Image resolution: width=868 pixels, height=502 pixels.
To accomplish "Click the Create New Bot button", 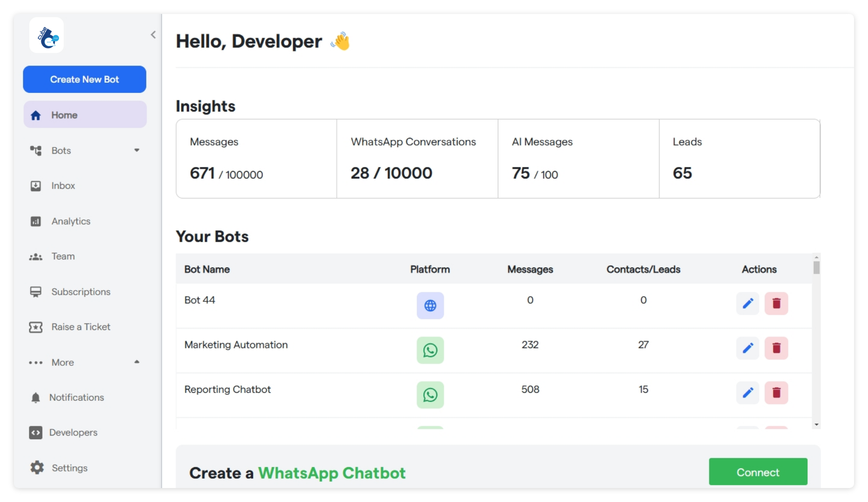I will [84, 79].
